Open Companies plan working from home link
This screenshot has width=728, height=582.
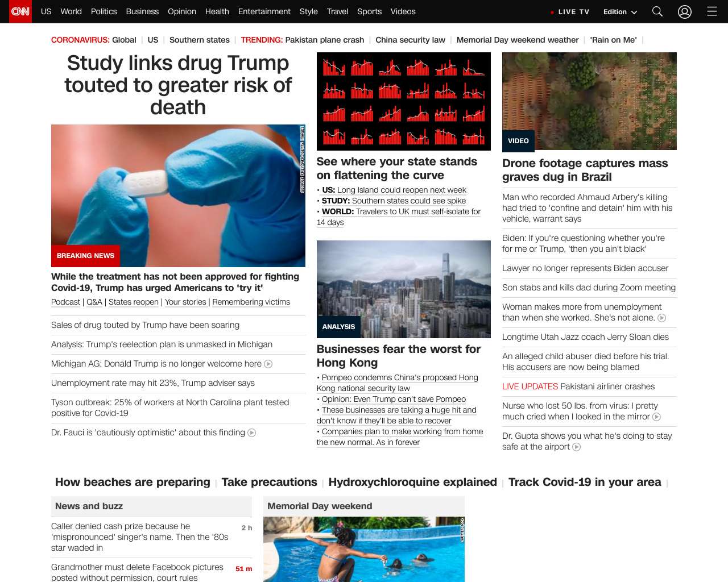click(400, 436)
